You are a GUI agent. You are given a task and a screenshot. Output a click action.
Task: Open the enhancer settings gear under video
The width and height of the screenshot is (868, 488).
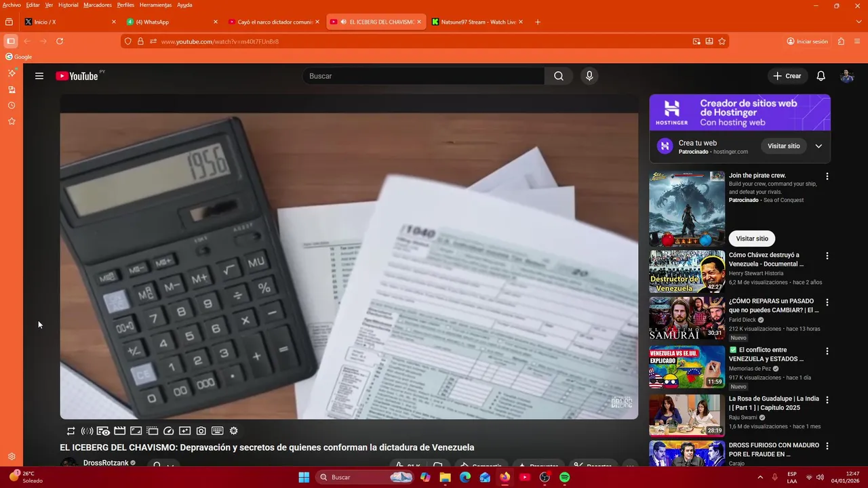pos(234,430)
